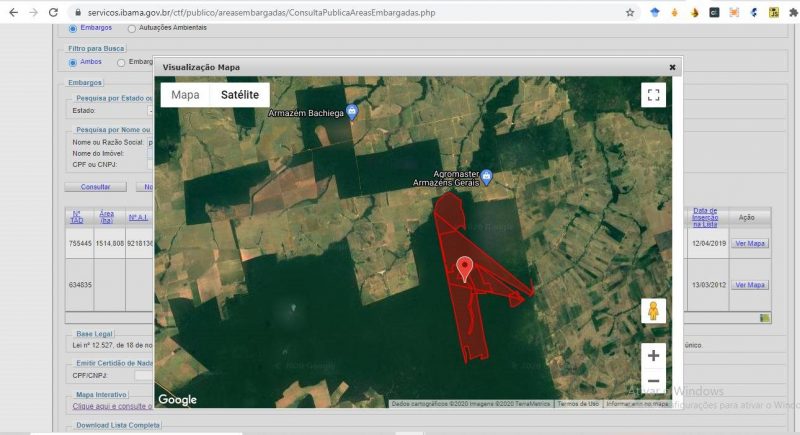
Task: Click the red location pin marker
Action: click(465, 268)
